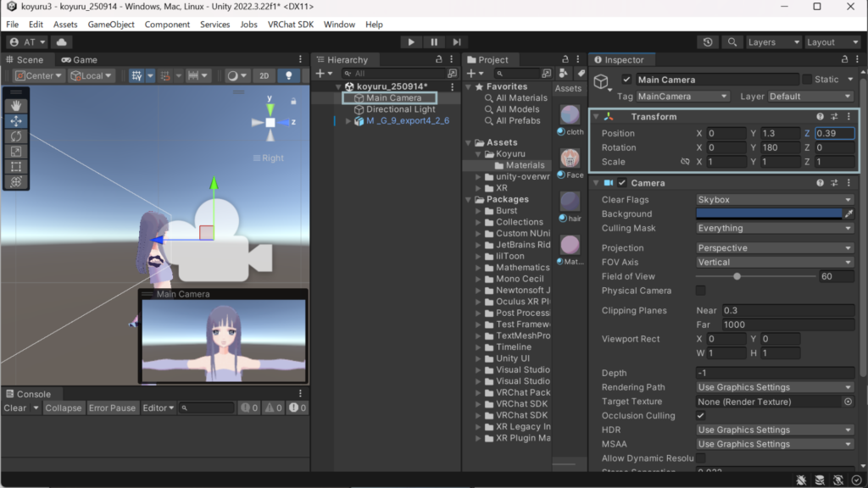This screenshot has height=488, width=868.
Task: Click the Play button
Action: click(411, 42)
